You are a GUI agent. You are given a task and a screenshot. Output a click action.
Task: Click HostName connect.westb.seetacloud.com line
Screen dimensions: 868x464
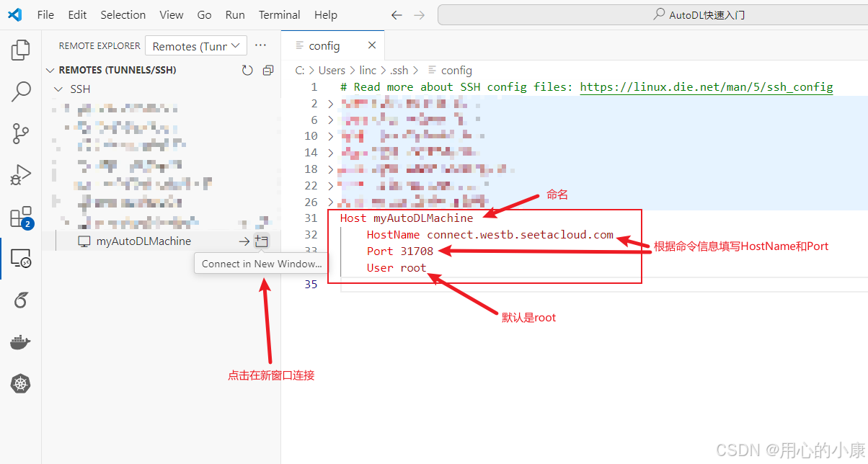coord(490,235)
